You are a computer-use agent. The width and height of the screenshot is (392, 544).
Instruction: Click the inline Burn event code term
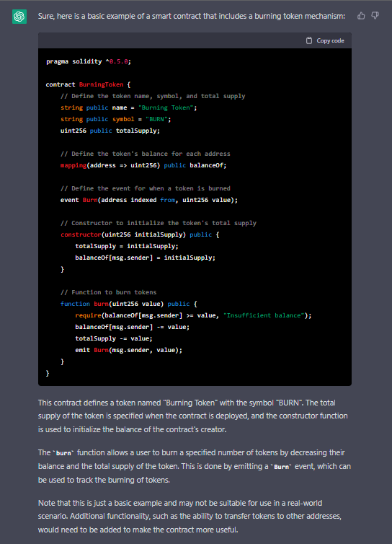coord(281,467)
